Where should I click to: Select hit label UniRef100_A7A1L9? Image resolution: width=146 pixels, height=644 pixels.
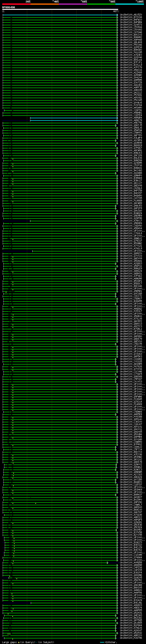pos(131,248)
